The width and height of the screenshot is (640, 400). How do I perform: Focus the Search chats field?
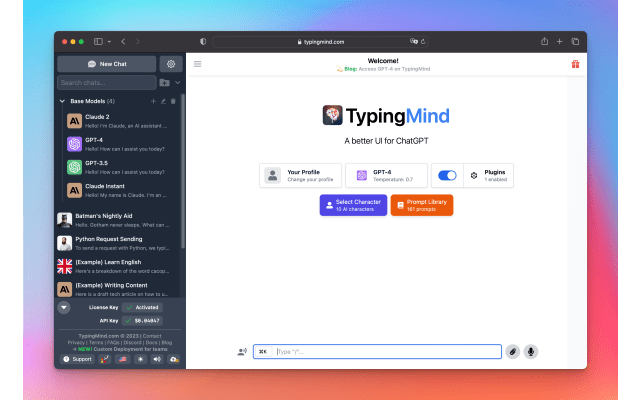(107, 82)
